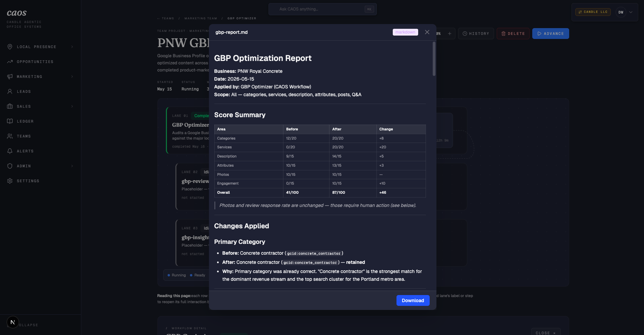
Task: Open Settings gear icon
Action: [x=10, y=181]
